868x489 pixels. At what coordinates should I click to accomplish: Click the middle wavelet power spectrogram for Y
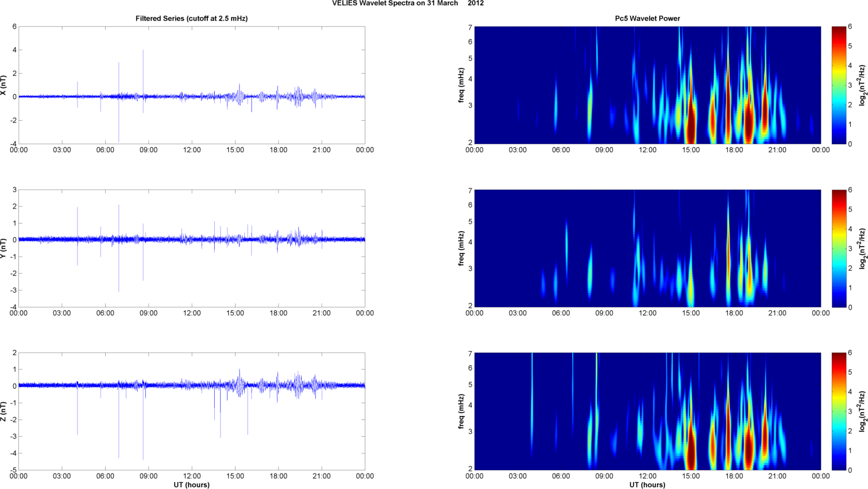[647, 248]
